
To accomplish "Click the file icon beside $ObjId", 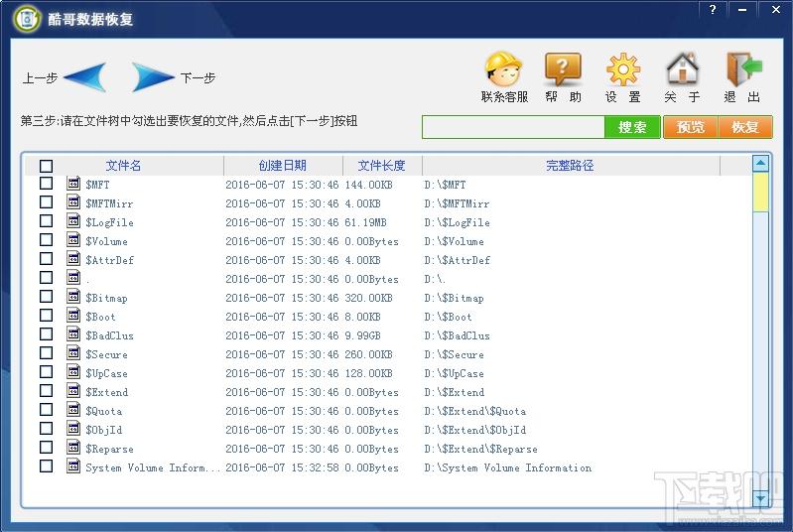I will point(73,429).
